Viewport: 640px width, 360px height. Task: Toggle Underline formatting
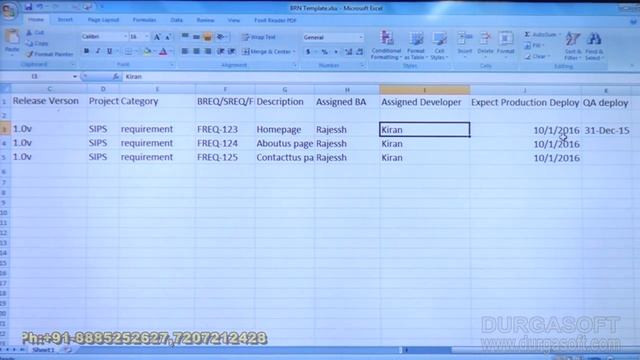[109, 51]
